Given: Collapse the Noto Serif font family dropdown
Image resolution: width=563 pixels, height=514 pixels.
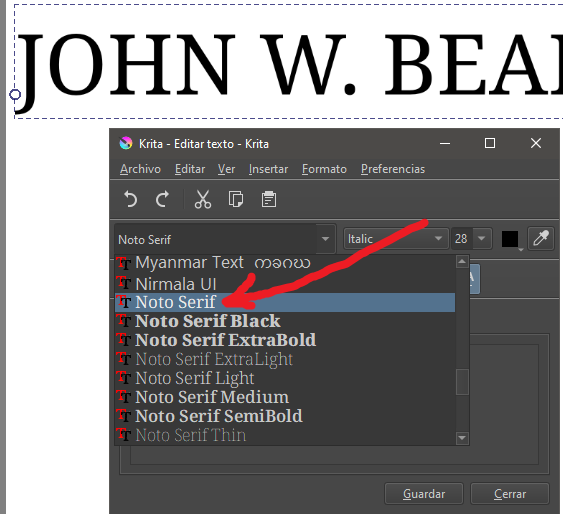Looking at the screenshot, I should 325,239.
